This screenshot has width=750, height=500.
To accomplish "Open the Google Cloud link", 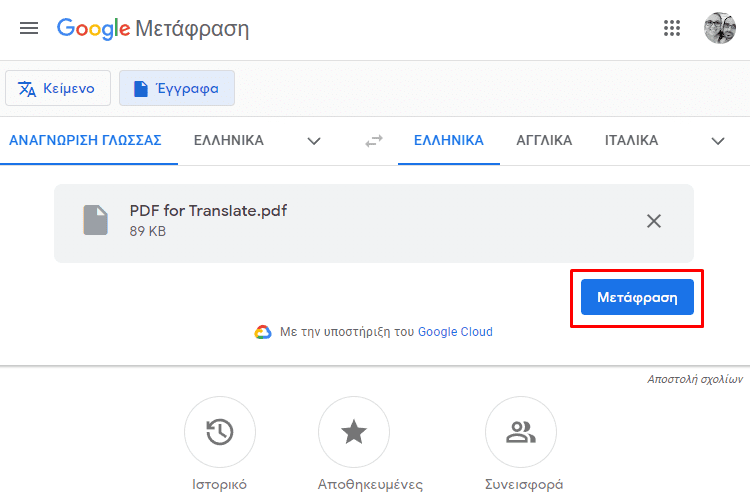I will (455, 332).
